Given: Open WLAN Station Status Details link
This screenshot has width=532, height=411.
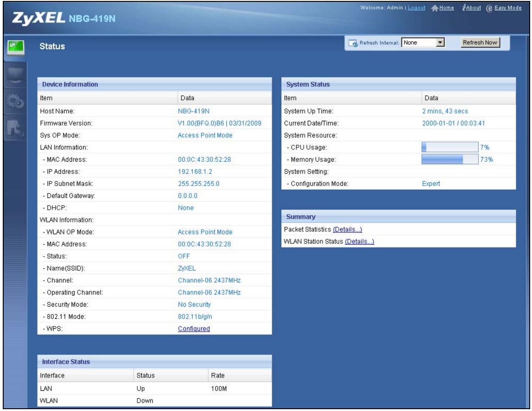Looking at the screenshot, I should point(359,242).
